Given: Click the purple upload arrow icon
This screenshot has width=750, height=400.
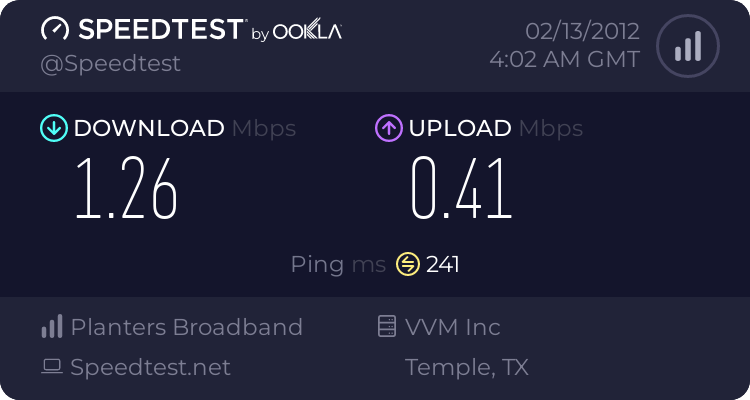Looking at the screenshot, I should pyautogui.click(x=389, y=128).
